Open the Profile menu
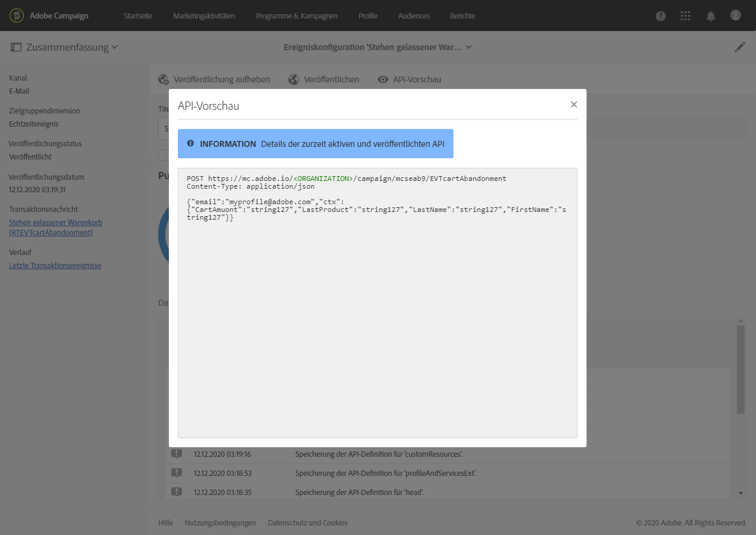This screenshot has width=756, height=535. tap(368, 16)
